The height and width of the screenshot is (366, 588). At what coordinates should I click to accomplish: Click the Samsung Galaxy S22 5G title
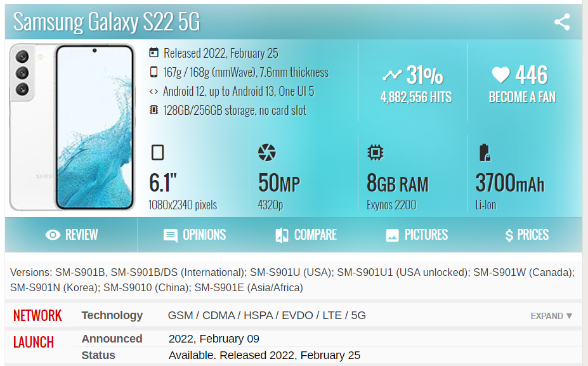pyautogui.click(x=107, y=22)
